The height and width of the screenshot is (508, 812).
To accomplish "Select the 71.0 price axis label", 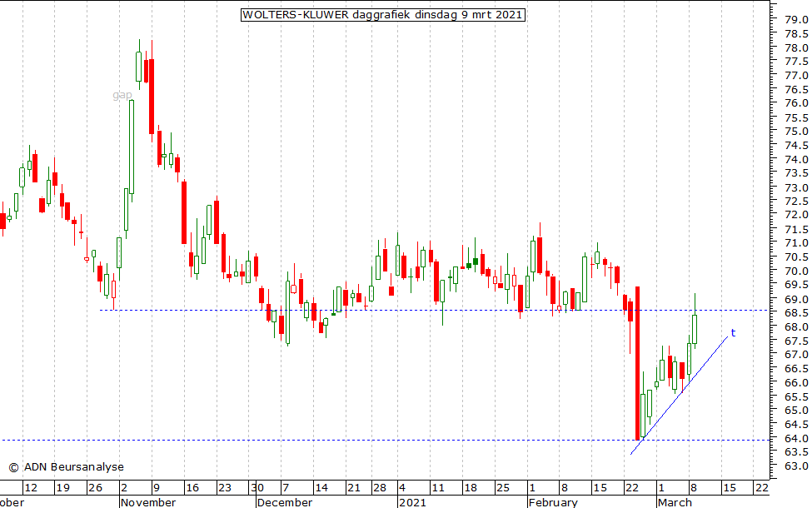I will 796,243.
